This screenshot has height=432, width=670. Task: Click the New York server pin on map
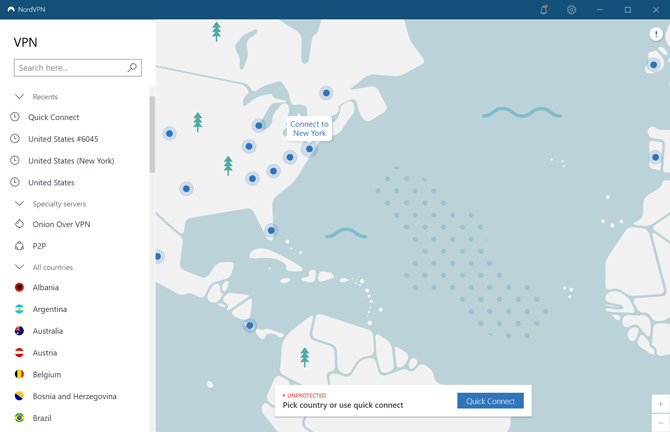309,149
